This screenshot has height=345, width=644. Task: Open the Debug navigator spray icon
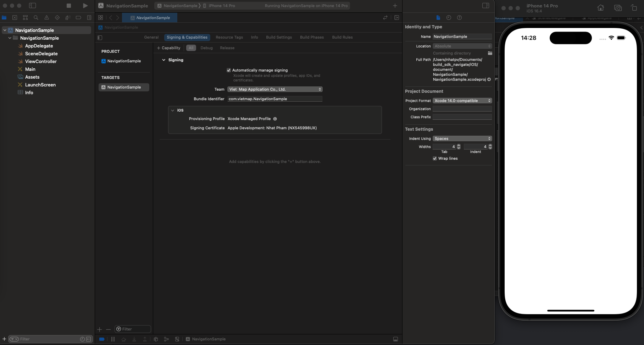pyautogui.click(x=68, y=17)
